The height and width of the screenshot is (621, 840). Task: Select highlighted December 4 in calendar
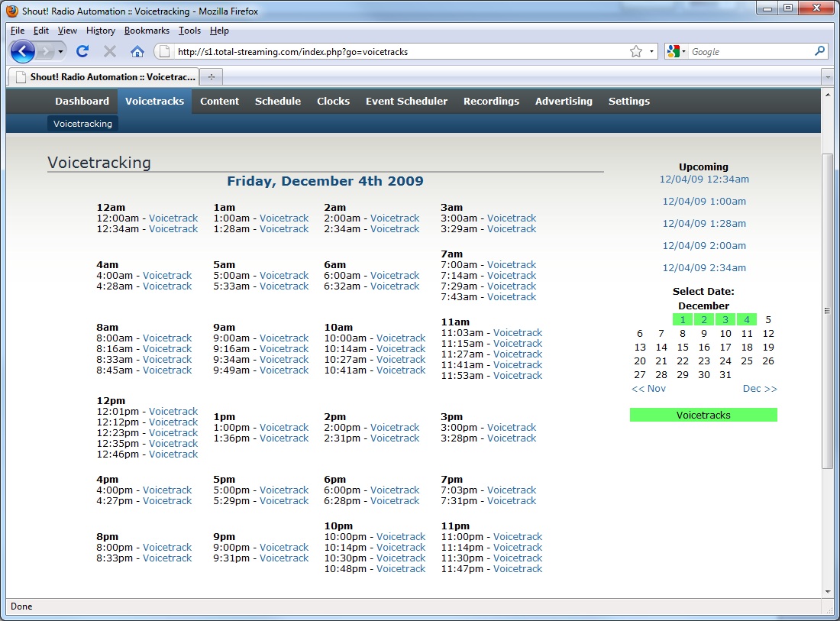747,320
